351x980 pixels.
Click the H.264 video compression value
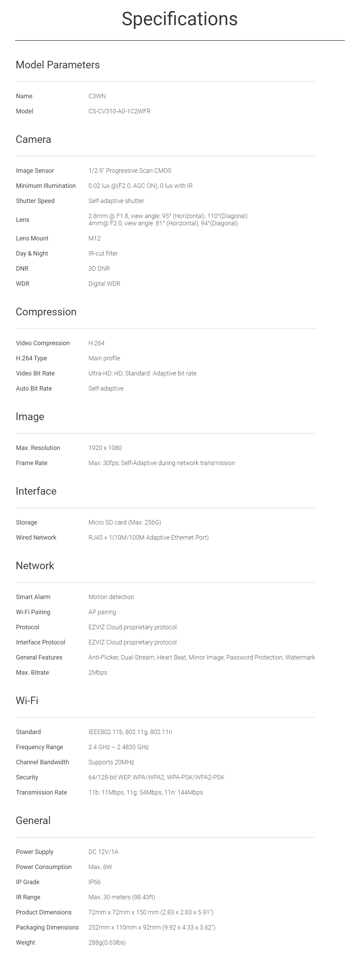click(x=97, y=343)
